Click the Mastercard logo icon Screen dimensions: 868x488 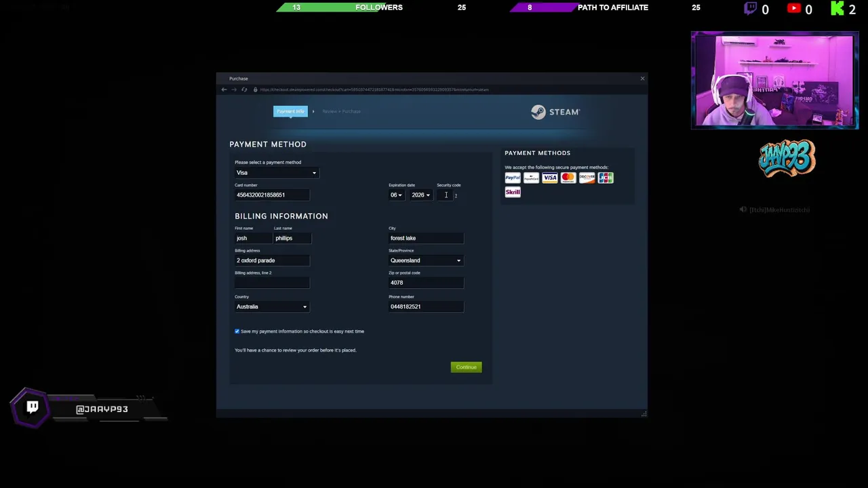coord(568,178)
